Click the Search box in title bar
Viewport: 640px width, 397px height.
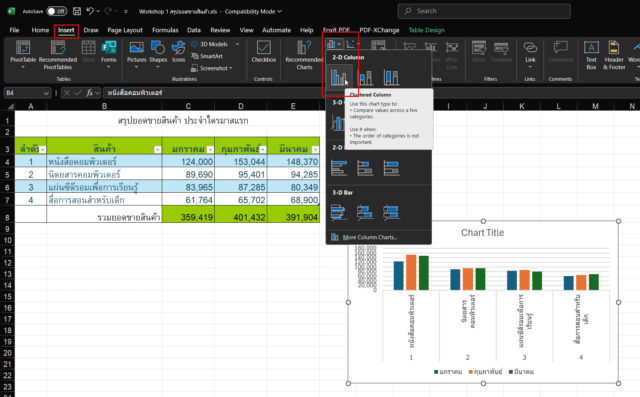tap(484, 11)
